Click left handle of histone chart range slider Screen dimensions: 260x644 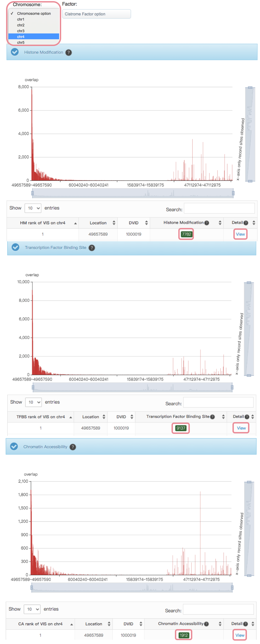click(32, 193)
